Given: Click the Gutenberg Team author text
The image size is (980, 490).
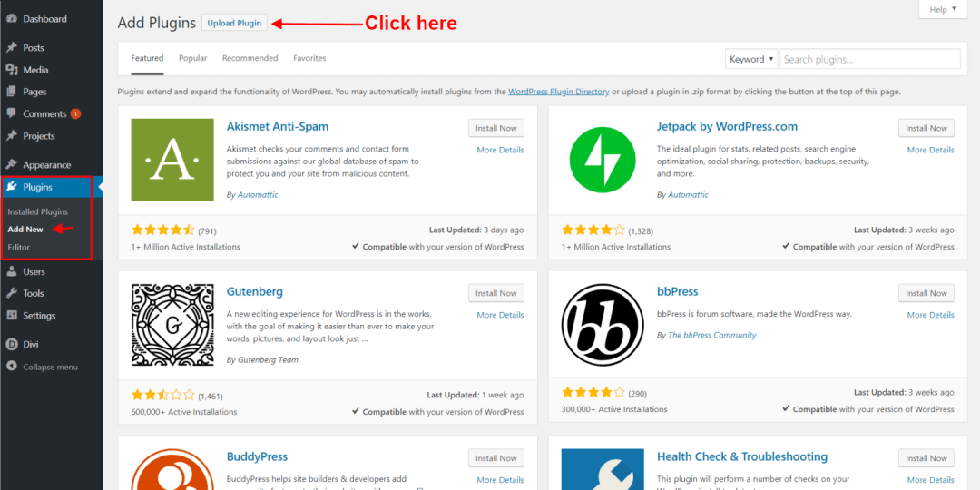Looking at the screenshot, I should 268,360.
